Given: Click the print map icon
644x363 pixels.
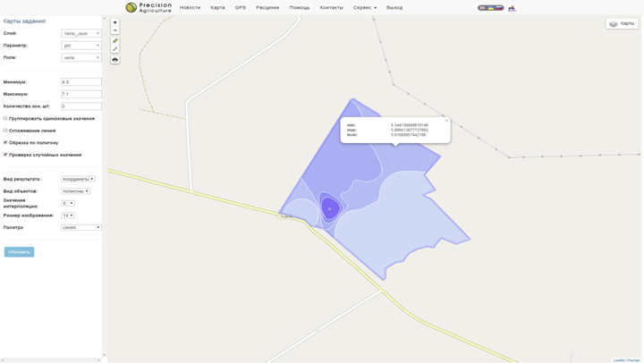Looking at the screenshot, I should [x=114, y=60].
